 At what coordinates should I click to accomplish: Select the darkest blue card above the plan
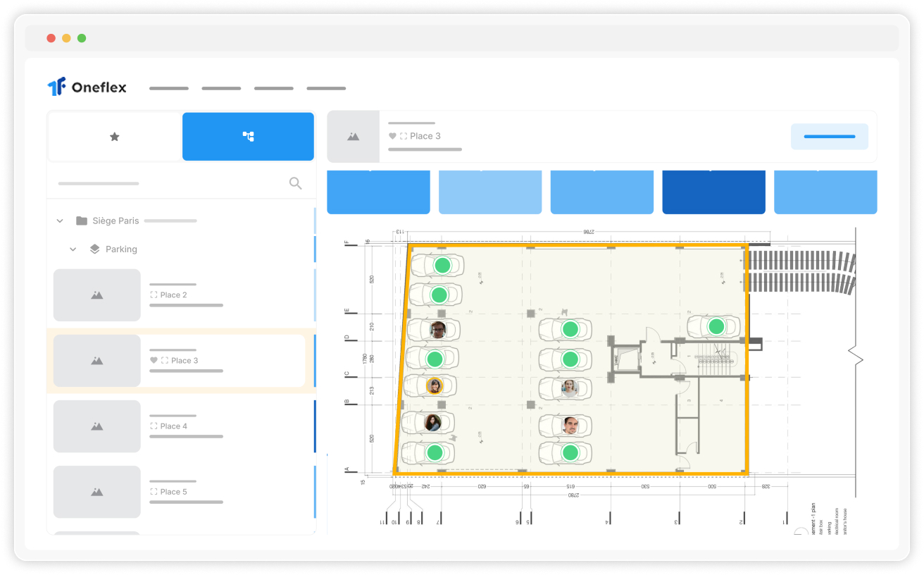click(x=713, y=192)
